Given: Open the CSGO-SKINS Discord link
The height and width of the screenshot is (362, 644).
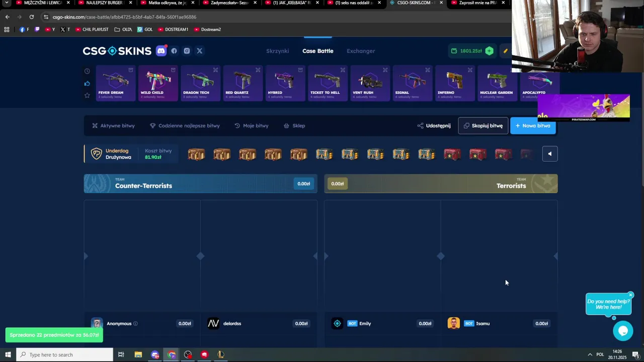Looking at the screenshot, I should coord(161,51).
